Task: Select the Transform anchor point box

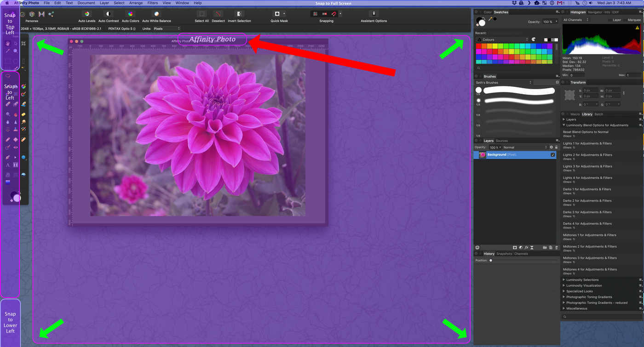Action: tap(570, 95)
